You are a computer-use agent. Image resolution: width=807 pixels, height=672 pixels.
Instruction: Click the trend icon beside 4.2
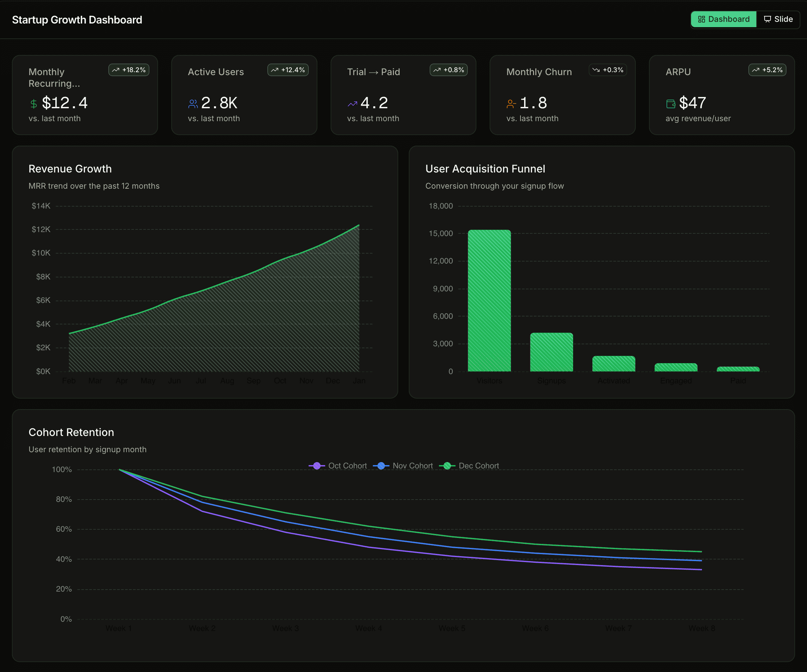(352, 104)
